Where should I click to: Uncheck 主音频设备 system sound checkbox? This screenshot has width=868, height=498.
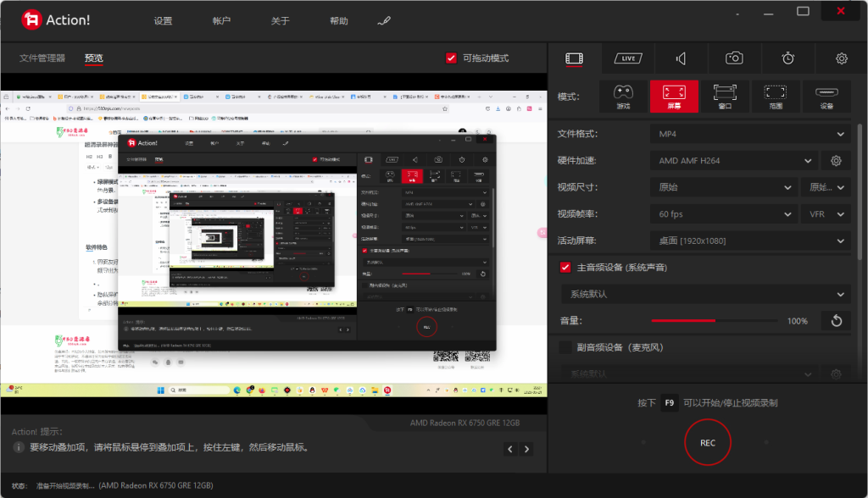567,265
